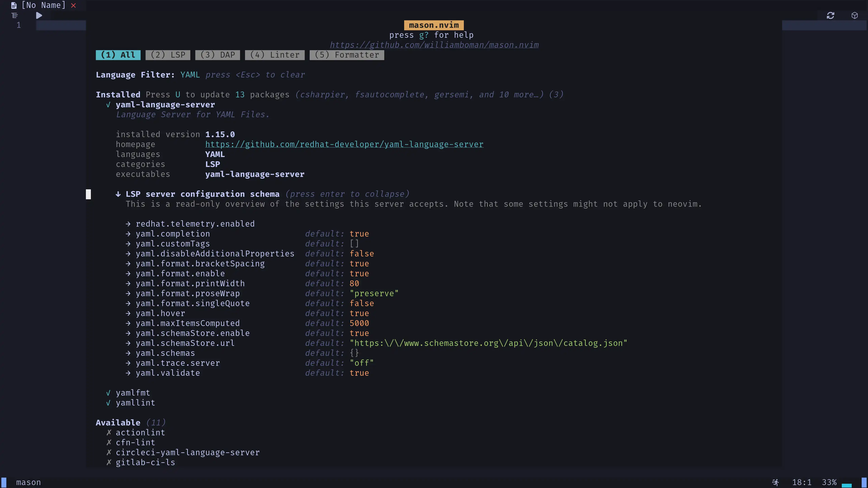Click the "preserve" default value

374,293
